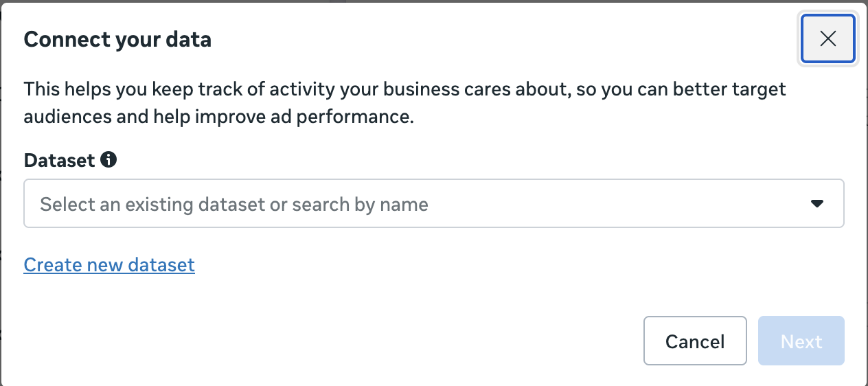Click the circled i information icon

pos(108,160)
